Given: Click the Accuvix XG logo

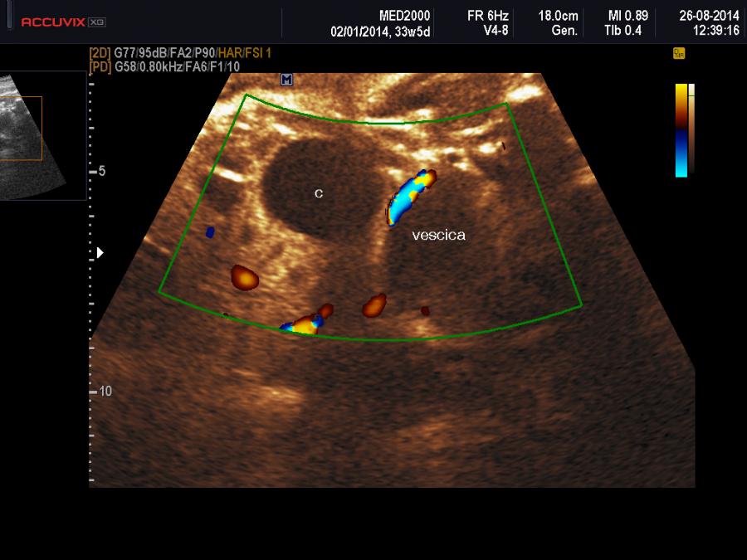Looking at the screenshot, I should point(63,22).
